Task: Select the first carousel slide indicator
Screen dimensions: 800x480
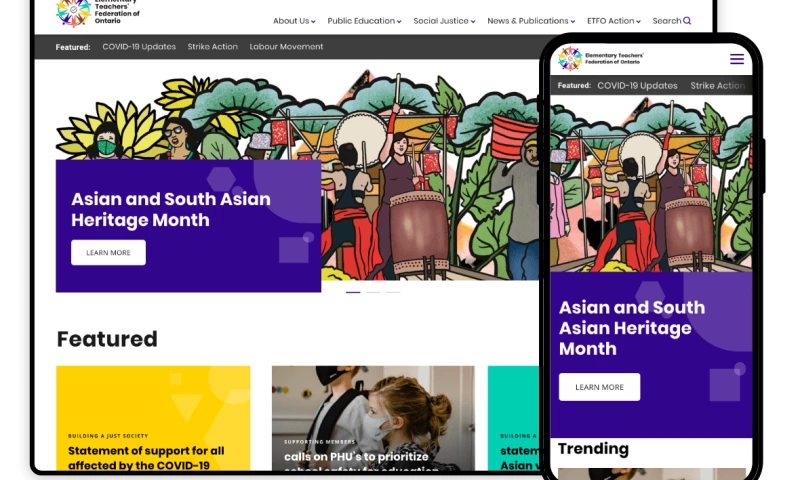Action: [x=353, y=292]
